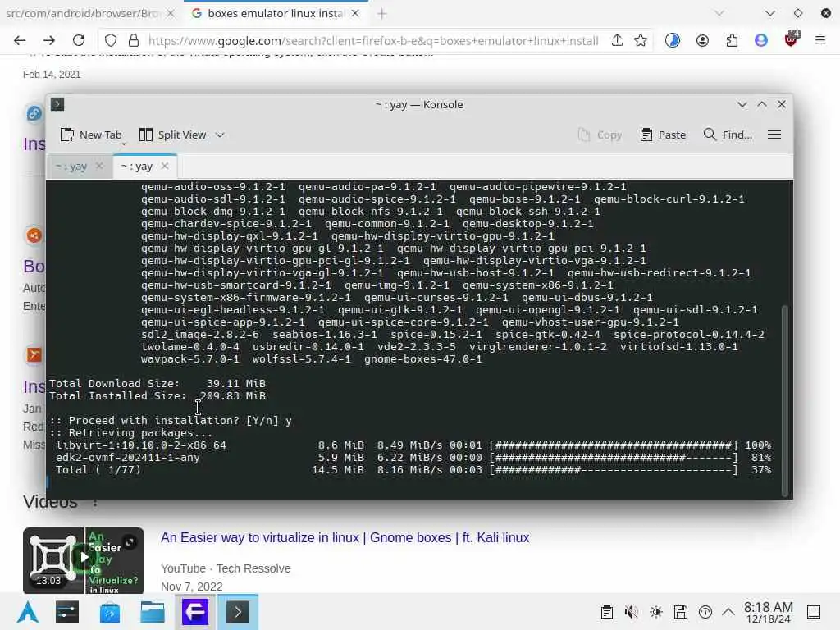This screenshot has height=630, width=840.
Task: Bookmark this page with the star
Action: (640, 40)
